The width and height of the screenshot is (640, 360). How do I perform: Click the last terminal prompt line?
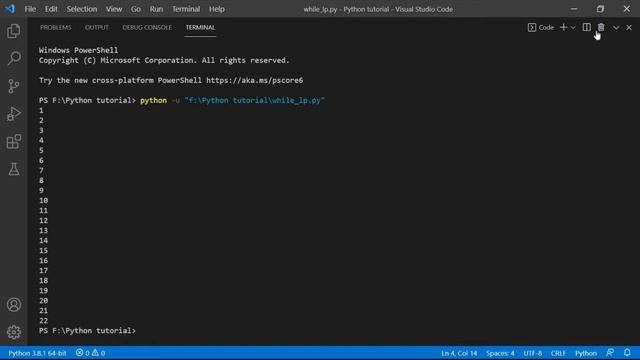pos(87,331)
